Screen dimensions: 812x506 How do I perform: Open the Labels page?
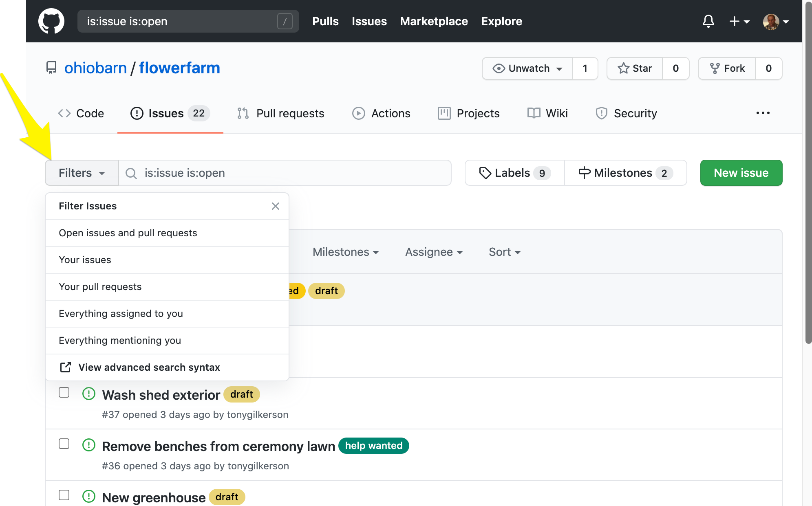pyautogui.click(x=515, y=173)
